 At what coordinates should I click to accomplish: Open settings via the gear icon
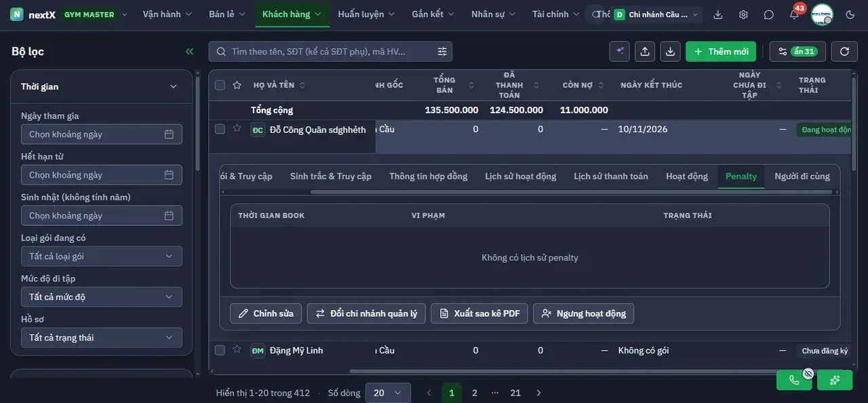(743, 14)
